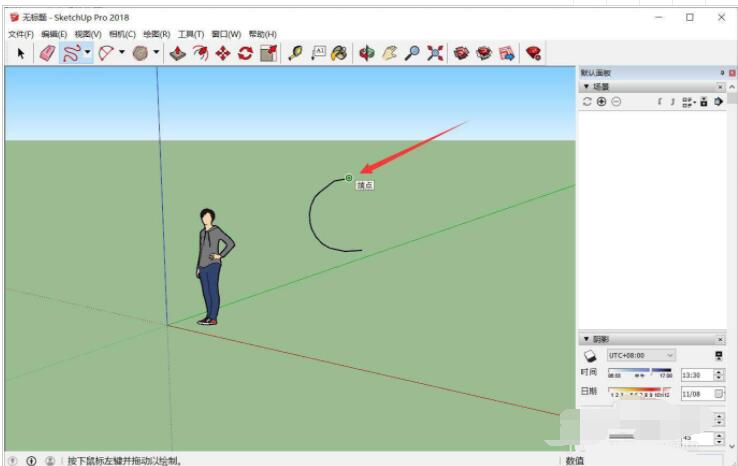Open the 3D Warehouse icon
The image size is (738, 466).
[461, 53]
